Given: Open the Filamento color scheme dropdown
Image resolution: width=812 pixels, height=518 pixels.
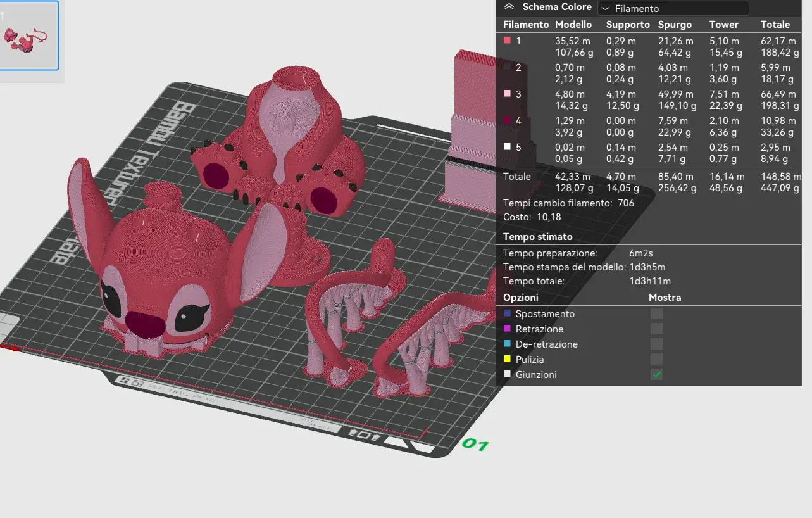Looking at the screenshot, I should (x=673, y=8).
